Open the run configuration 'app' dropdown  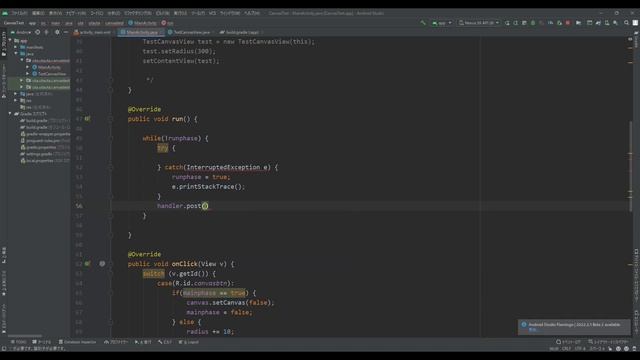442,23
